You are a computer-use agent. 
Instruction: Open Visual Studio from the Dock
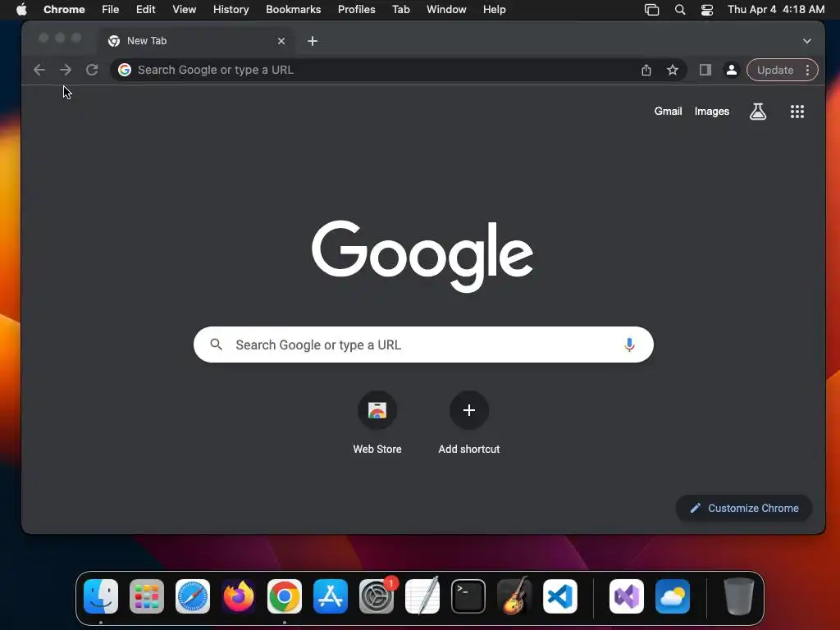[x=626, y=596]
